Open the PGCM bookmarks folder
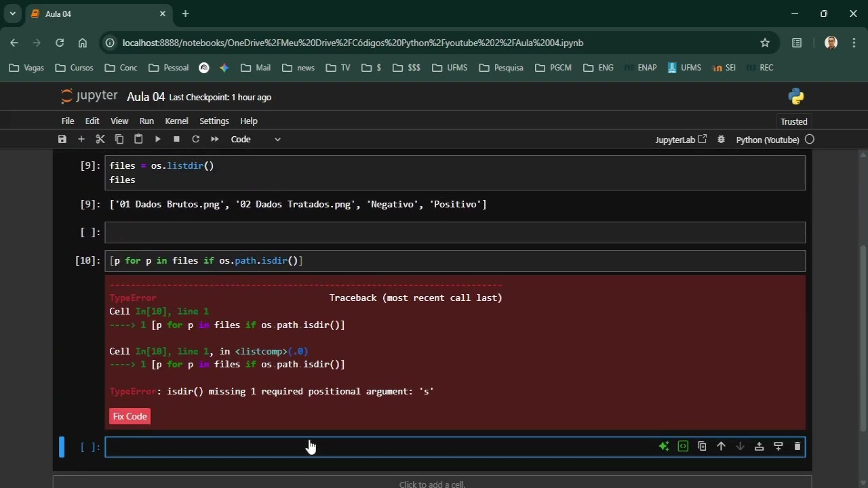 pos(553,68)
